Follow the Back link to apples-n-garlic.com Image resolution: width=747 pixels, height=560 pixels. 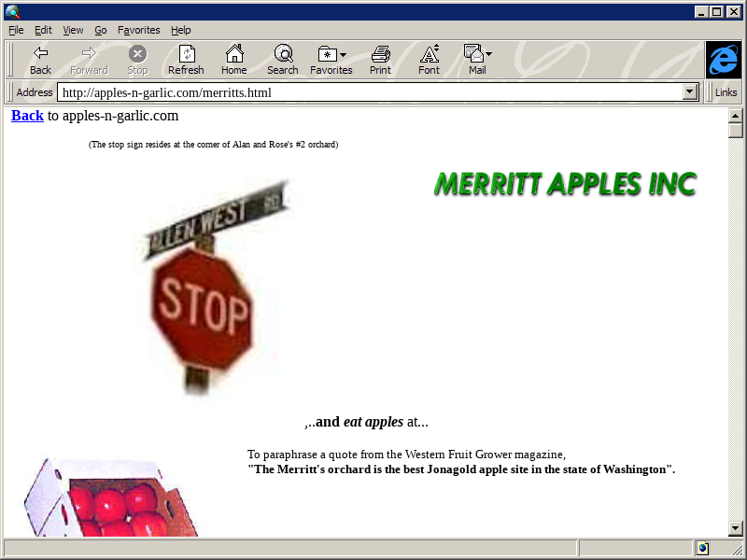coord(27,116)
